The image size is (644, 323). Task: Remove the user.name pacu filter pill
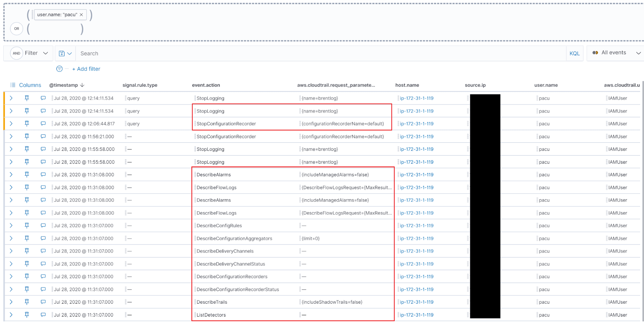82,15
